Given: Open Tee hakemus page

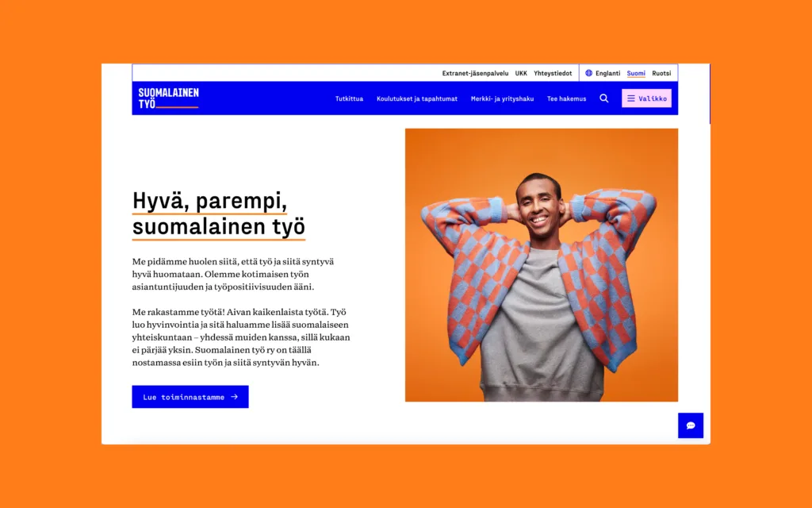Looking at the screenshot, I should tap(566, 98).
